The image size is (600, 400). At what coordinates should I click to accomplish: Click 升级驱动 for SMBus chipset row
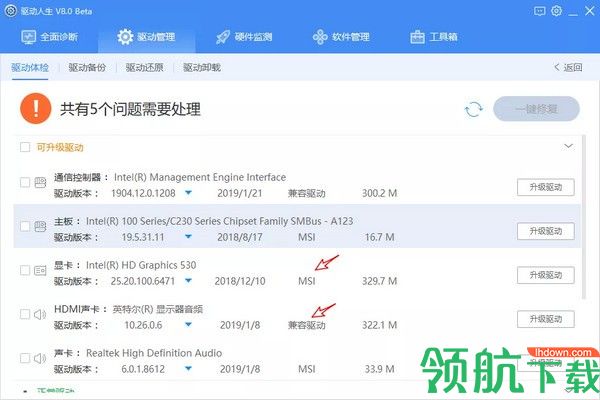coord(546,231)
